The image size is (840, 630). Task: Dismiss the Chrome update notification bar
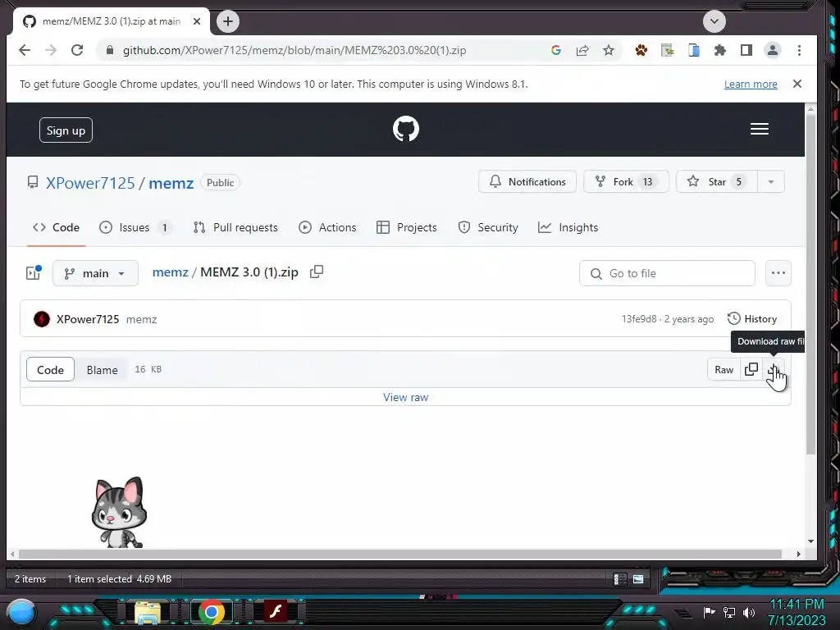pyautogui.click(x=797, y=84)
